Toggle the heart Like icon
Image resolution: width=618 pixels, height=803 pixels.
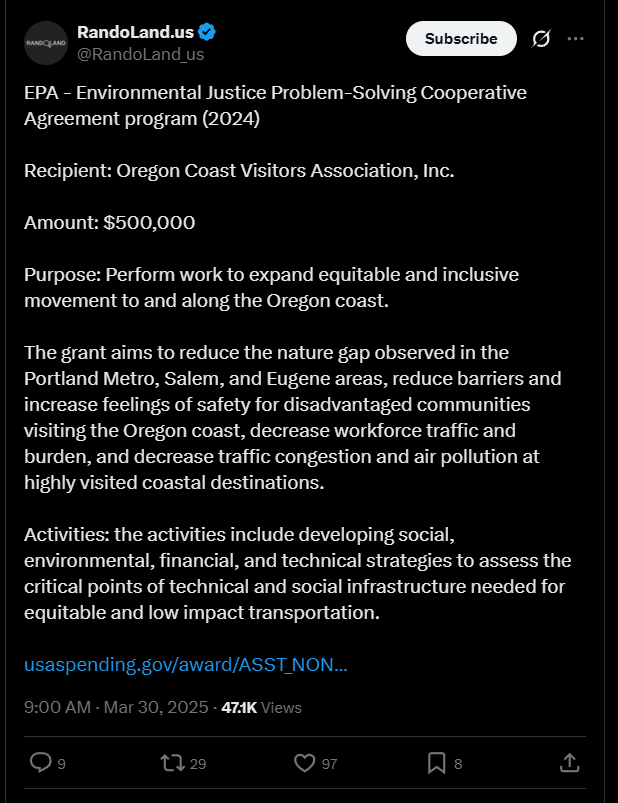305,763
